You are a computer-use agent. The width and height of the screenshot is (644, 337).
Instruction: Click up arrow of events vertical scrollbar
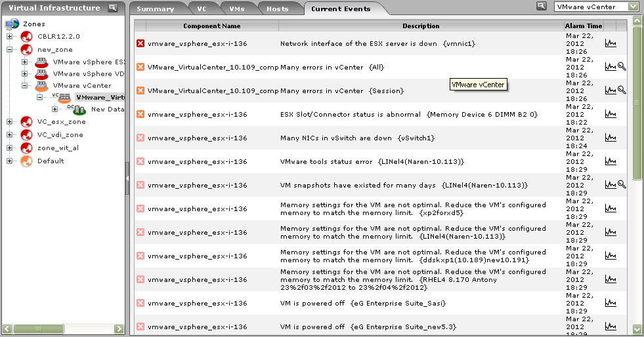[637, 20]
